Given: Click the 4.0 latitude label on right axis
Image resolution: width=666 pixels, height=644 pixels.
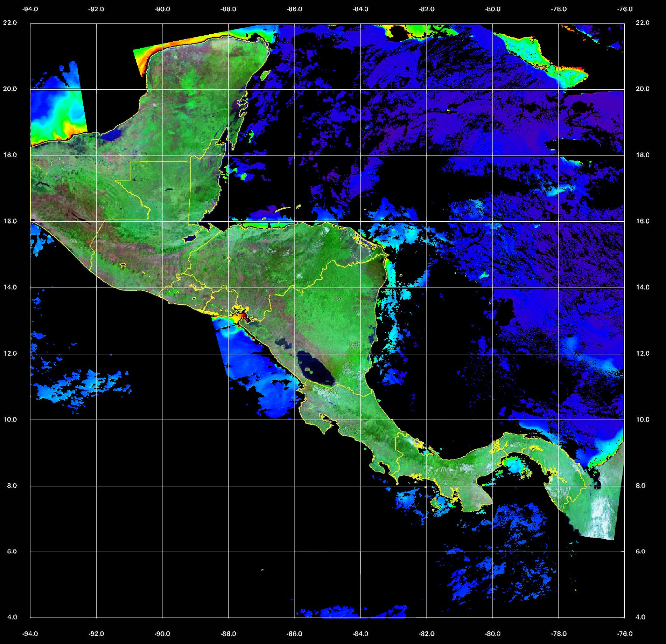Looking at the screenshot, I should [x=640, y=617].
